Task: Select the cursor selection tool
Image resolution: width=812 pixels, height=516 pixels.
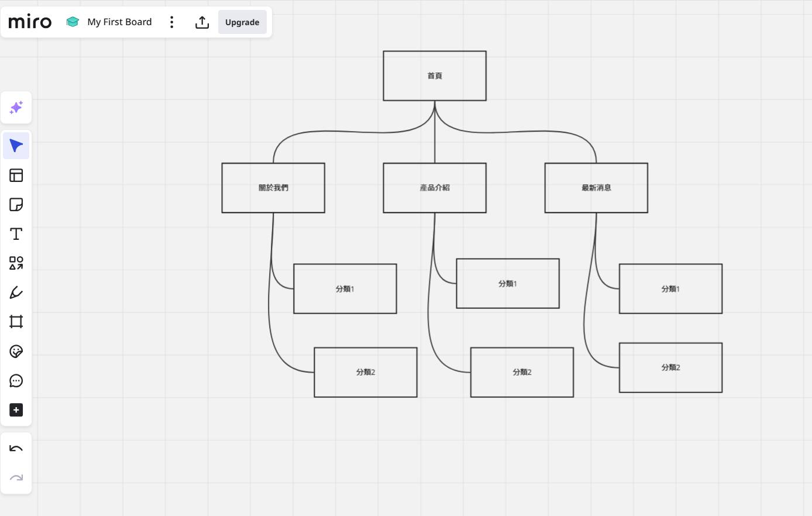Action: (16, 146)
